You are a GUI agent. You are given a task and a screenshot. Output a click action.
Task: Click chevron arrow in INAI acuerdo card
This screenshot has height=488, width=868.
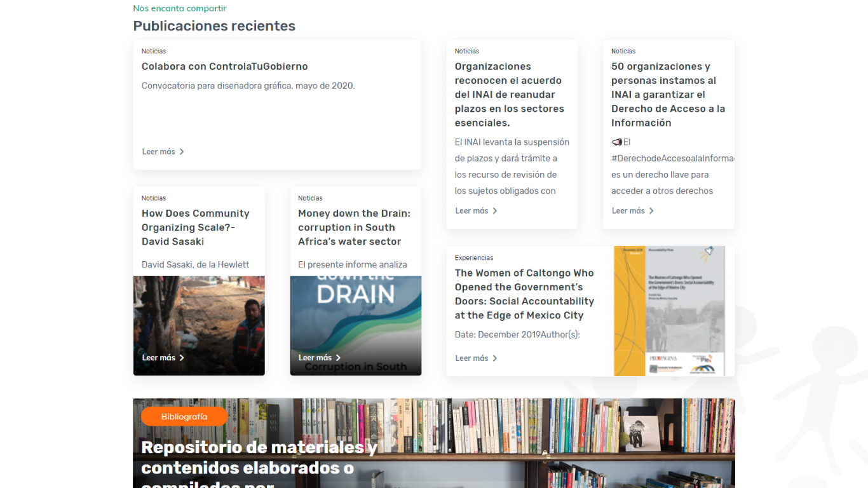tap(495, 211)
